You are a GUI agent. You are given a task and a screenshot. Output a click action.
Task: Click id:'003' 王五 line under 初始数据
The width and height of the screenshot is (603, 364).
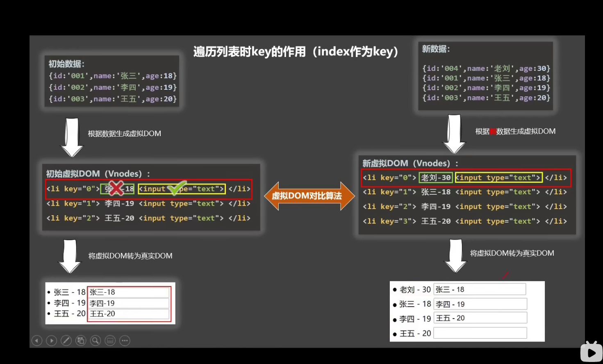113,99
